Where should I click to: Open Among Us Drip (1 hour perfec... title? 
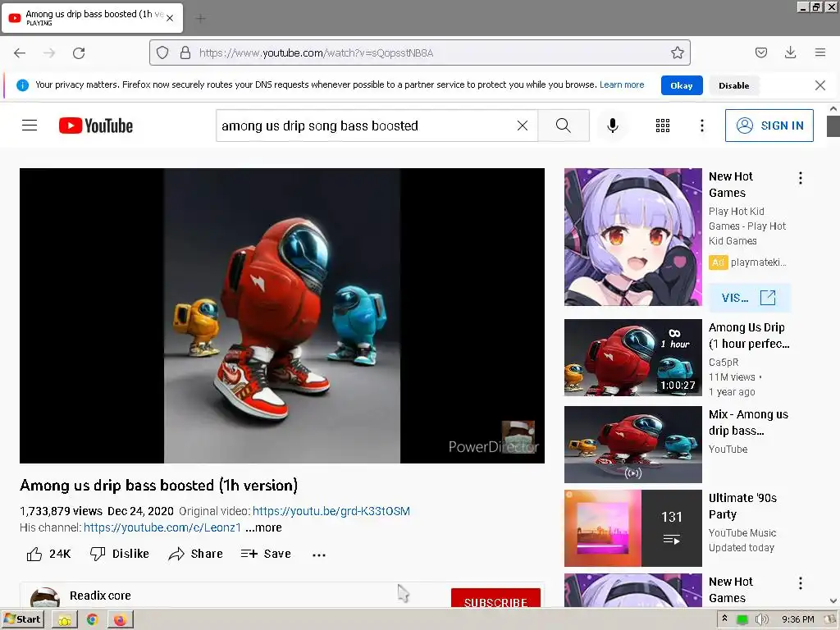[748, 336]
